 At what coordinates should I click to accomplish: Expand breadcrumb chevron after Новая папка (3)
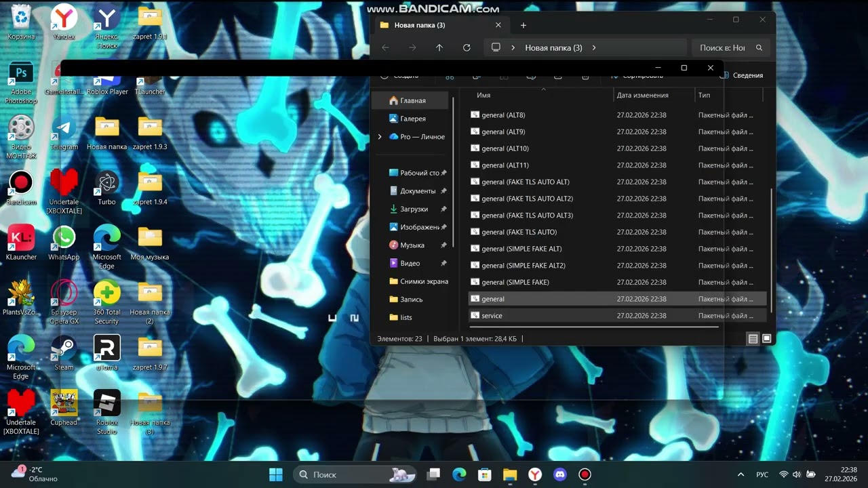tap(594, 48)
